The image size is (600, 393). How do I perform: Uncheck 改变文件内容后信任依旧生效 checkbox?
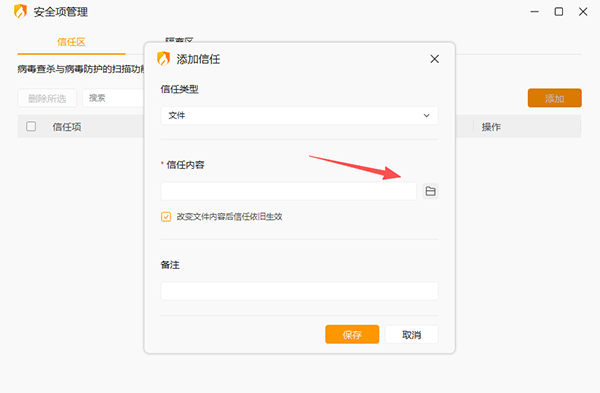166,217
